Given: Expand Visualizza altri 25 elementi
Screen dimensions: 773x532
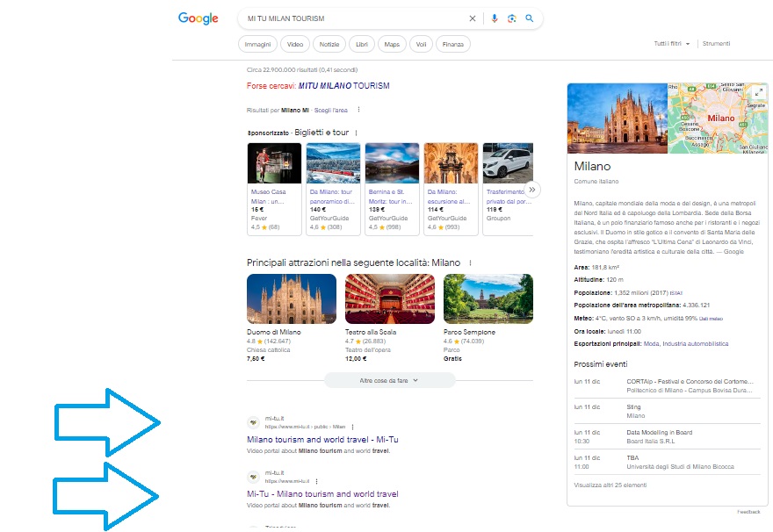Looking at the screenshot, I should click(x=610, y=485).
